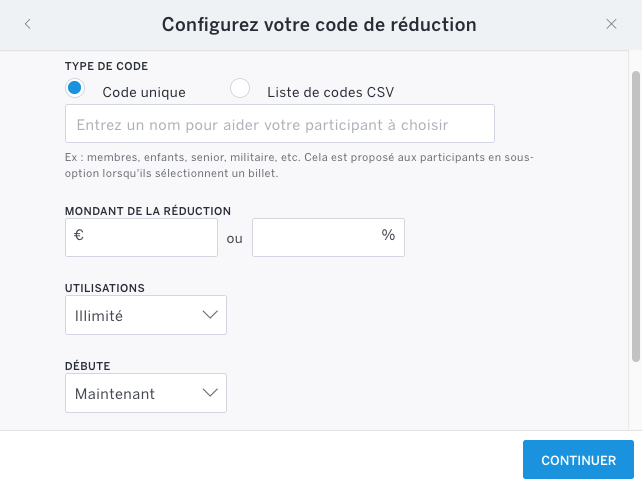Click the "Mondant de la réduction" label
This screenshot has height=482, width=642.
point(148,211)
